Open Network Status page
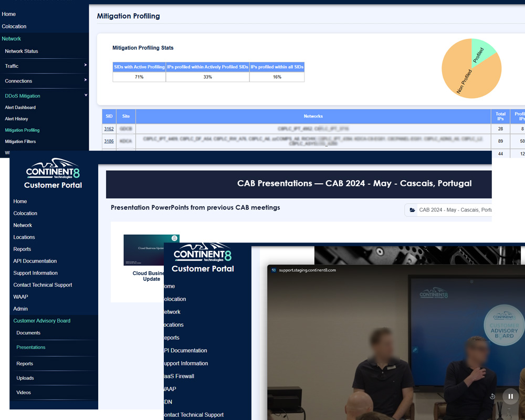The height and width of the screenshot is (420, 525). click(22, 51)
